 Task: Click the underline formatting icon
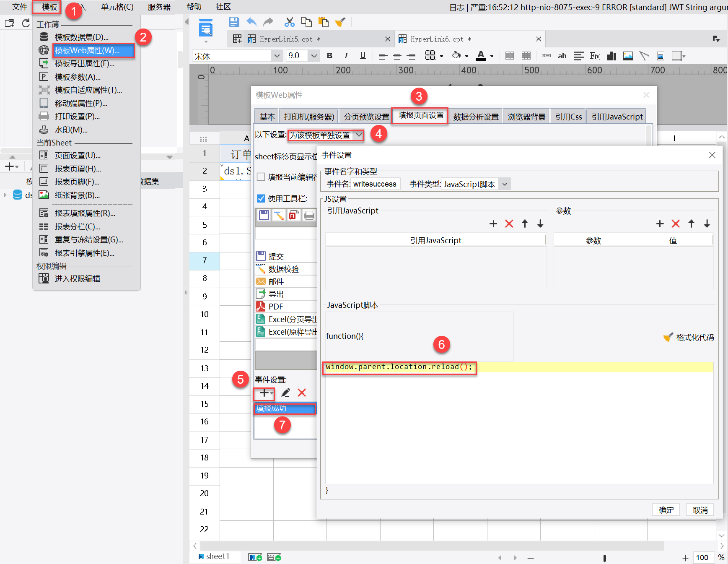(x=363, y=56)
